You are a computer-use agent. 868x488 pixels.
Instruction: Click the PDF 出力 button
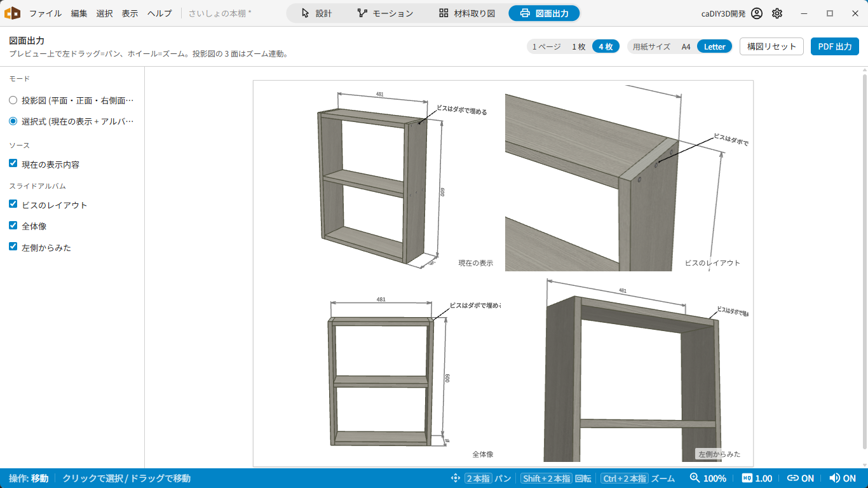click(x=835, y=46)
